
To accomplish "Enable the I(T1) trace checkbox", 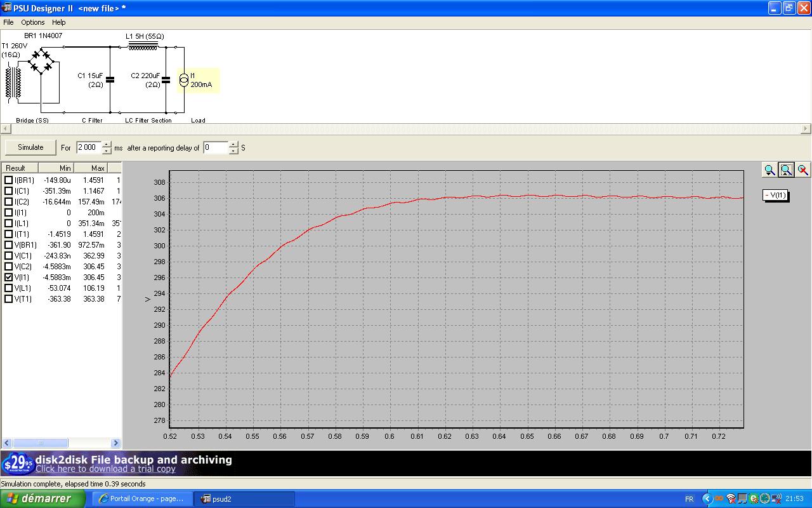I will point(8,234).
